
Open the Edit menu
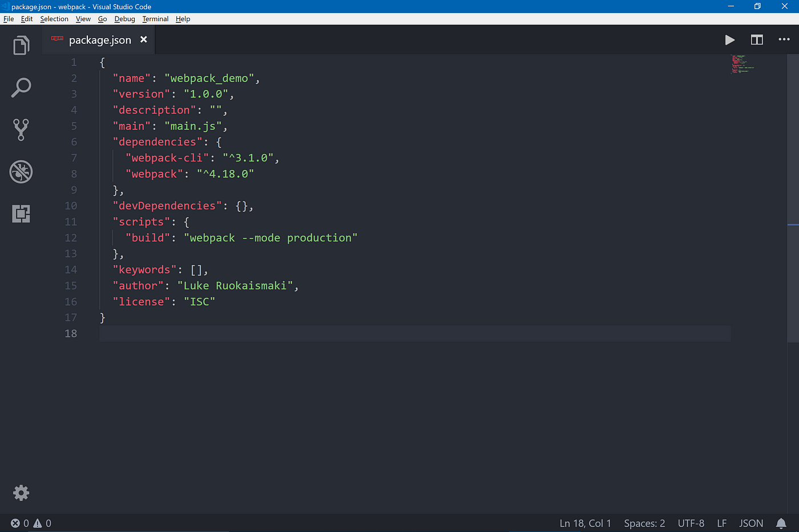tap(27, 19)
